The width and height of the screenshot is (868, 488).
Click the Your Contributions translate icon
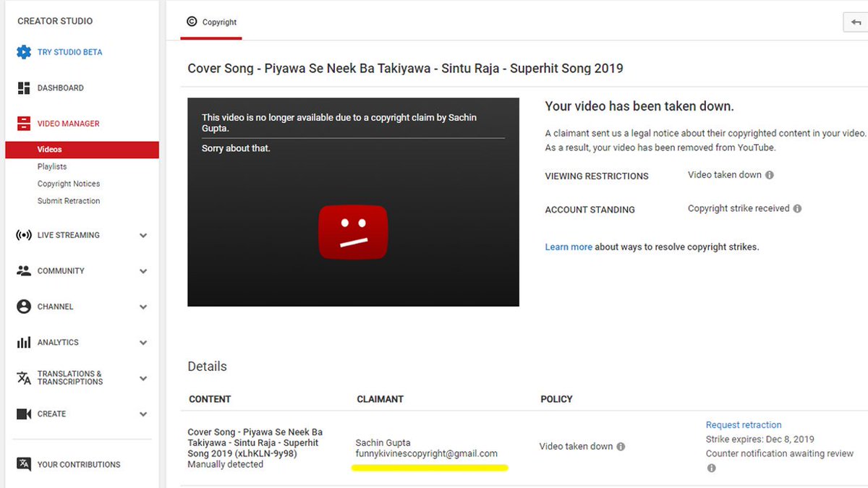(x=24, y=465)
